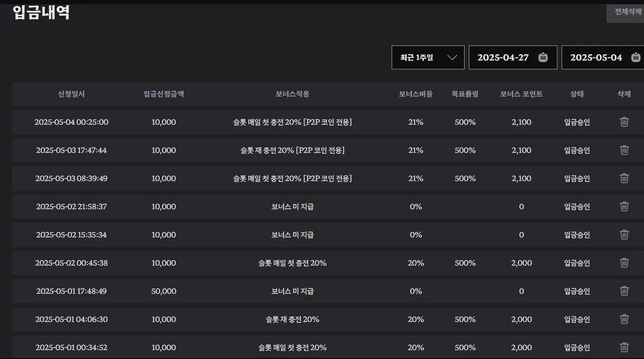
Task: Open calendar picker for start date 2025-04-27
Action: (543, 57)
